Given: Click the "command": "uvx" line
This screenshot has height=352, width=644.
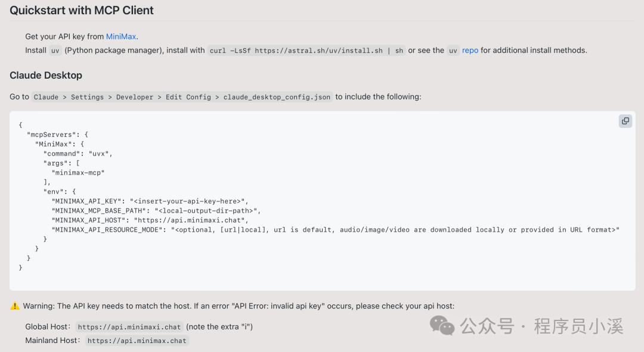Looking at the screenshot, I should [78, 154].
